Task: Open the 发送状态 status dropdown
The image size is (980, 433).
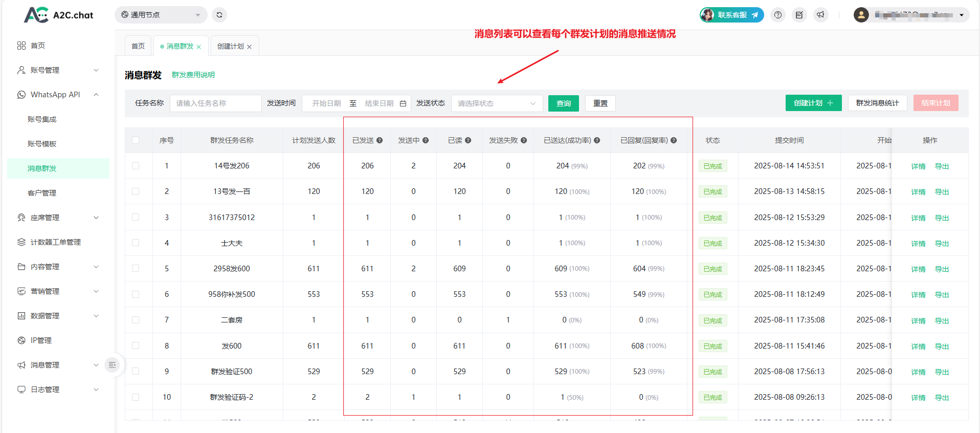Action: (x=496, y=103)
